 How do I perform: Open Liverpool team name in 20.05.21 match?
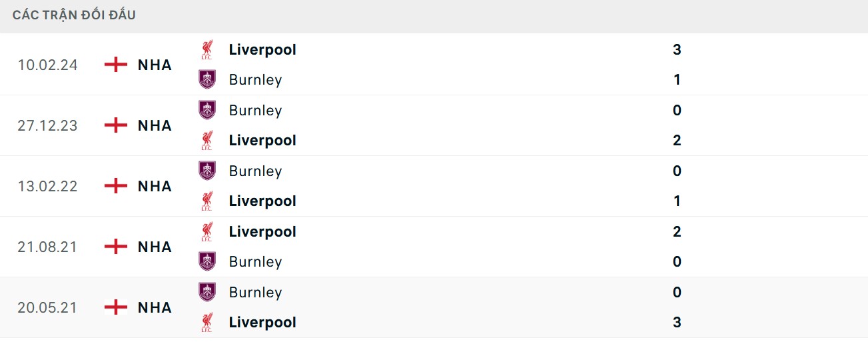(262, 323)
